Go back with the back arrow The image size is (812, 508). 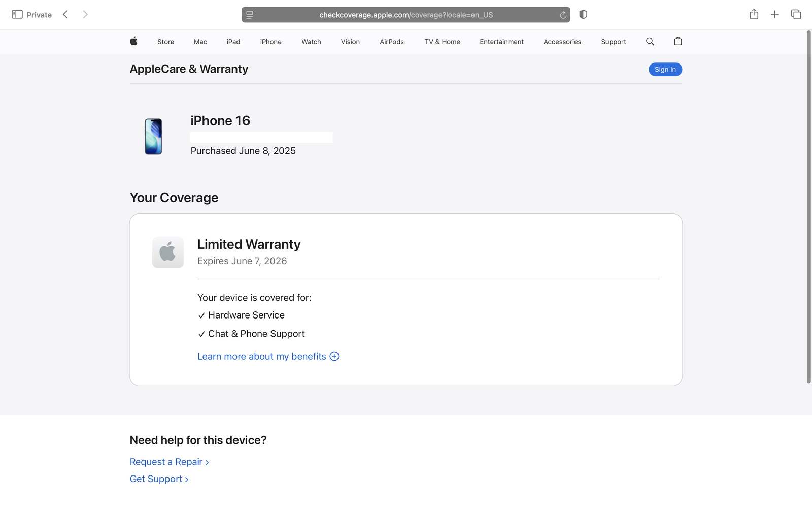65,15
